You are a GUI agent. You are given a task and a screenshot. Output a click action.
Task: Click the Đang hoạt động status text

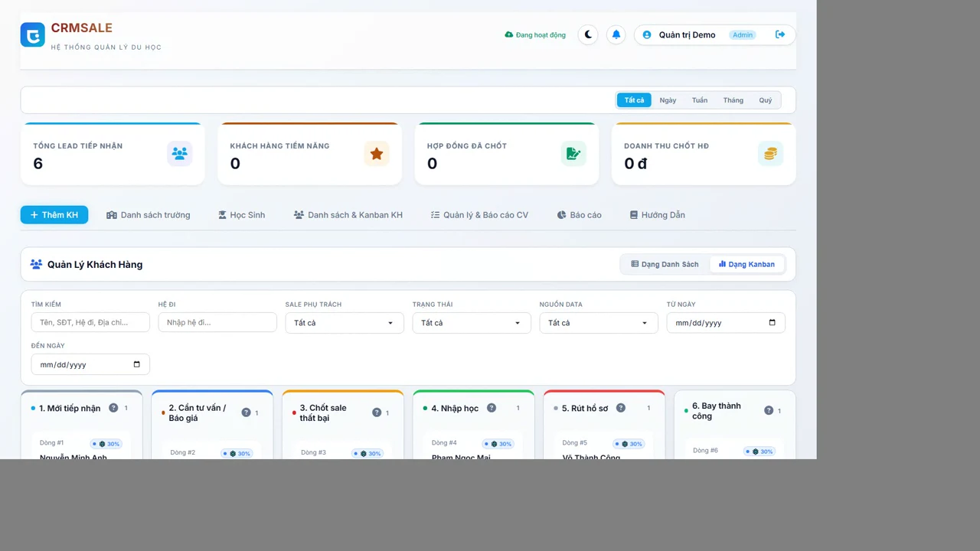(541, 34)
